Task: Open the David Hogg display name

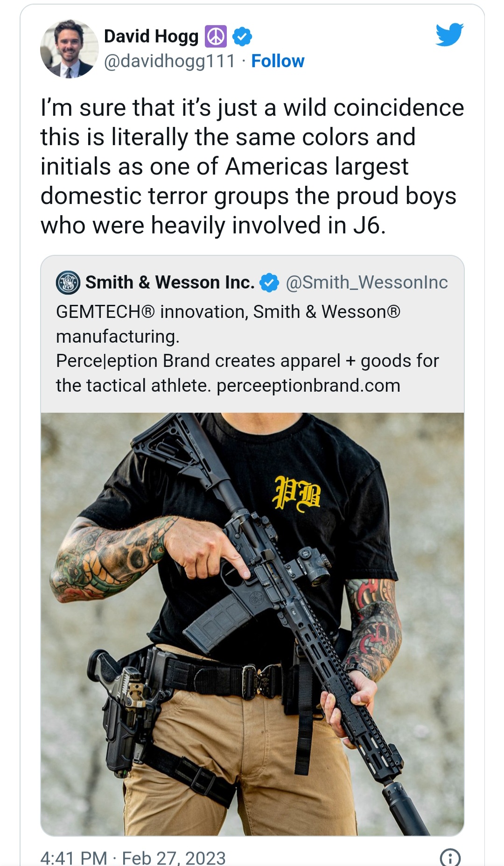Action: tap(151, 36)
